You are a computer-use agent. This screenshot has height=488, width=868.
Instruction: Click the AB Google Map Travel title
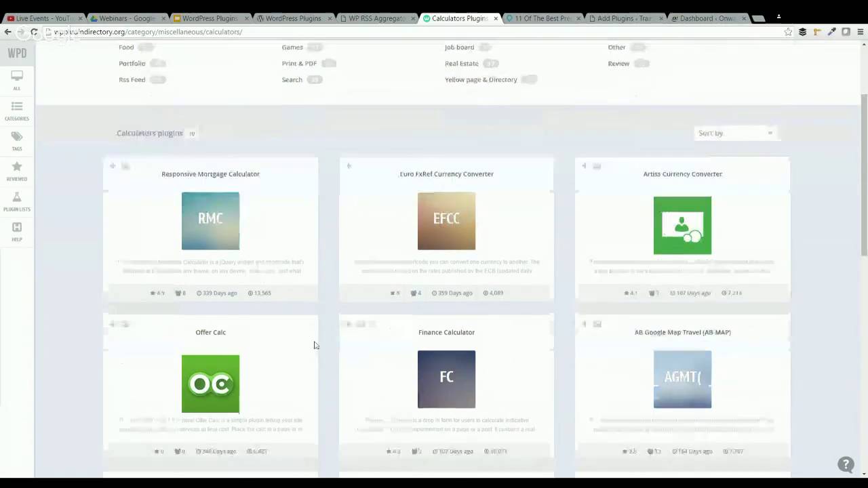(682, 333)
